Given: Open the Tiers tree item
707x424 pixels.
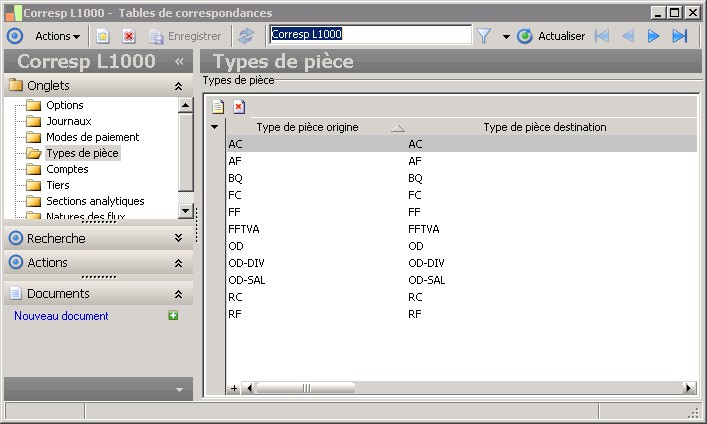Looking at the screenshot, I should pos(58,185).
